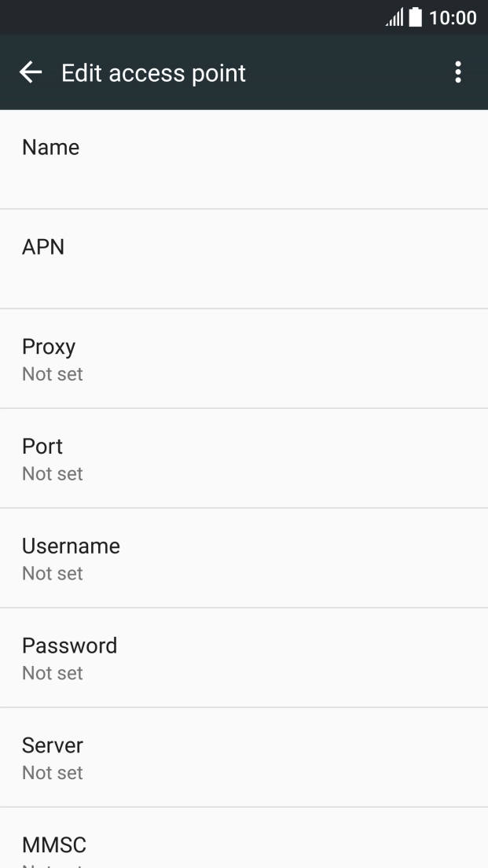Tap 'Not set' value under Port
This screenshot has width=488, height=868.
pos(53,474)
